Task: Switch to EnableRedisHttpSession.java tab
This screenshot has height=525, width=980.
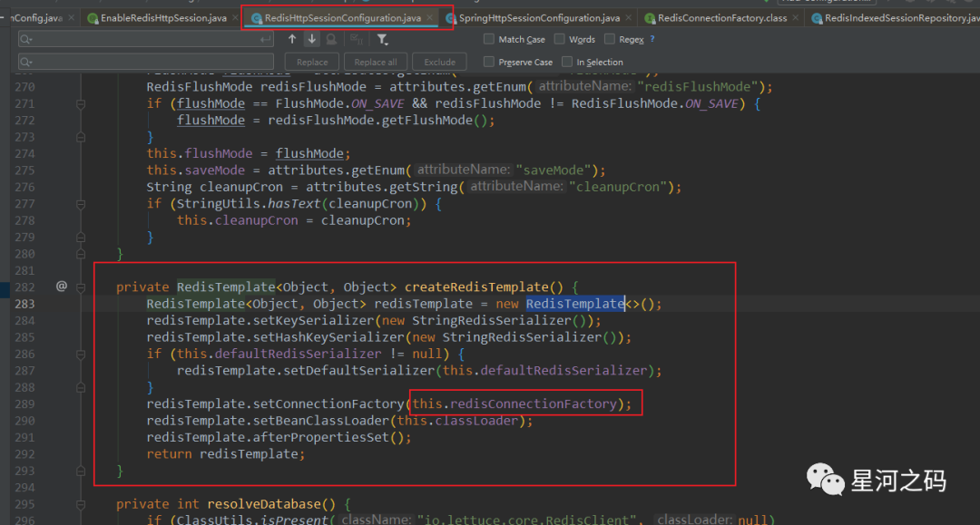Action: [163, 18]
